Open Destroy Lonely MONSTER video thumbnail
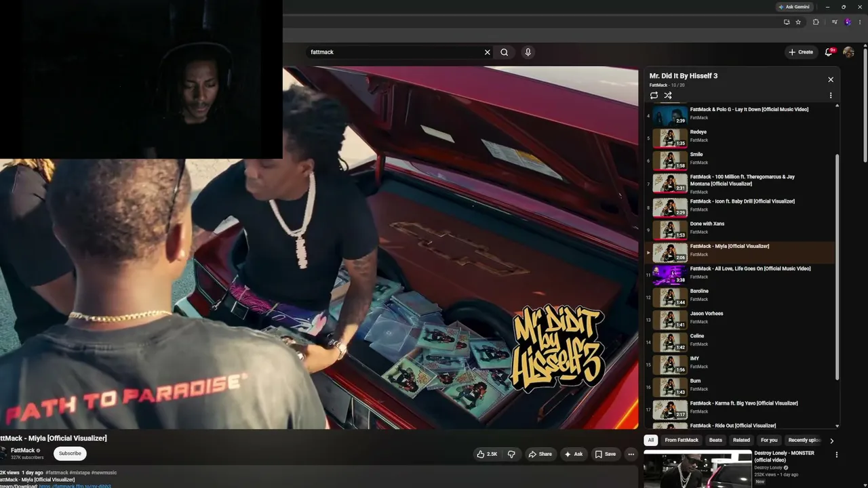 pyautogui.click(x=697, y=470)
